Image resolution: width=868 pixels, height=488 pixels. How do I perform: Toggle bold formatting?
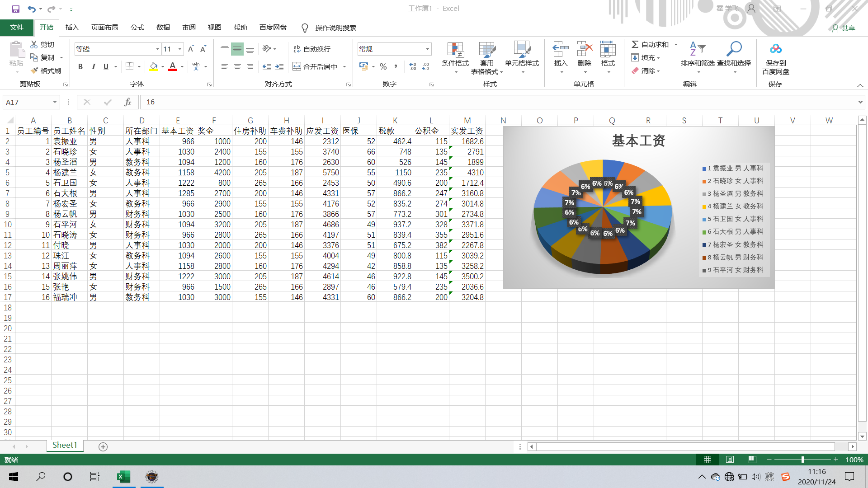80,66
